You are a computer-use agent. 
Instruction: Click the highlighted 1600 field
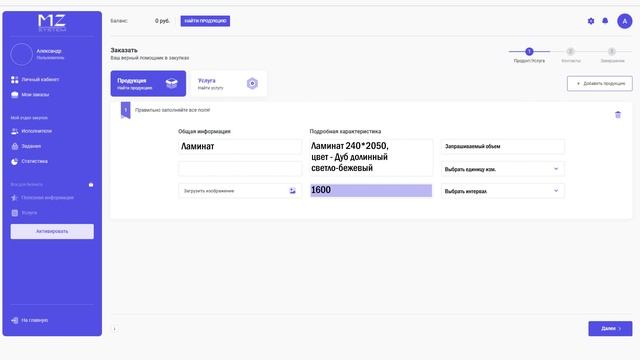point(371,190)
